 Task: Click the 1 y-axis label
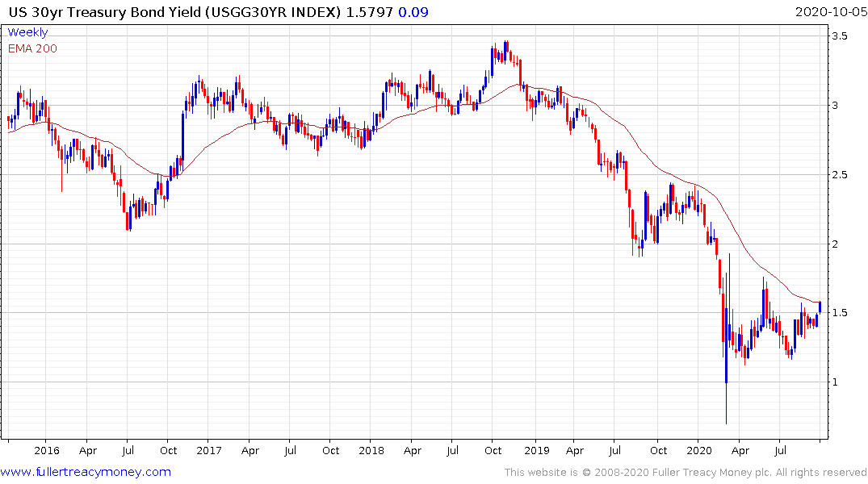(x=836, y=382)
